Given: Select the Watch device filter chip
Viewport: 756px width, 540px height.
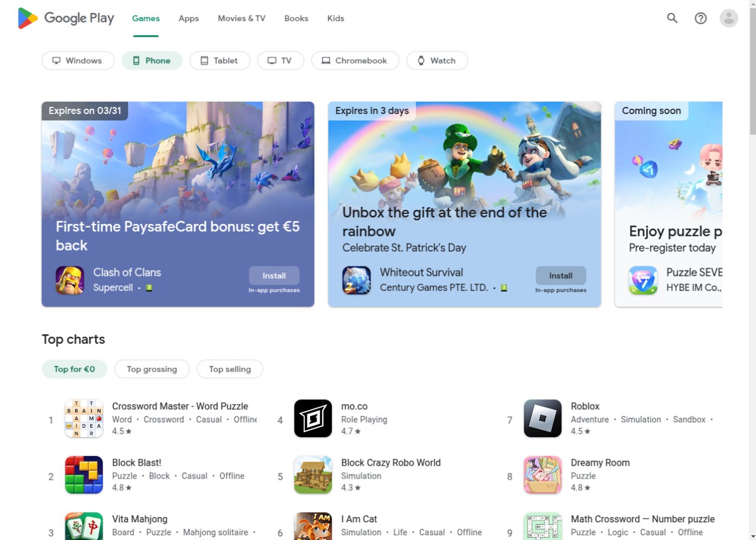Looking at the screenshot, I should (437, 60).
